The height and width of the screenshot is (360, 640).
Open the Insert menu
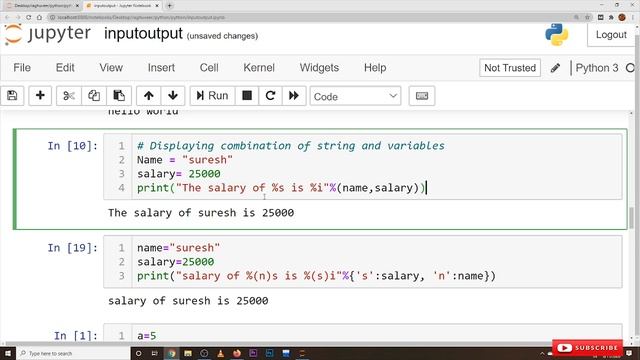pos(161,68)
